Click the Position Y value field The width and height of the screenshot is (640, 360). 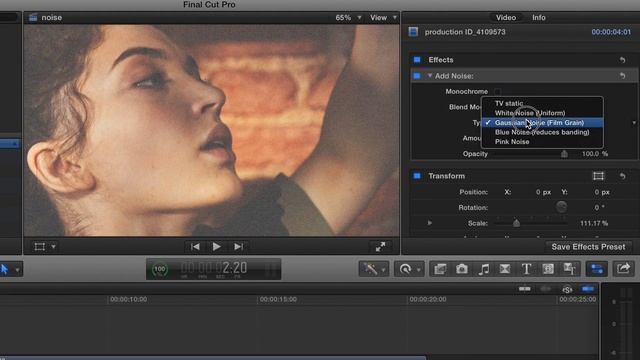(602, 192)
